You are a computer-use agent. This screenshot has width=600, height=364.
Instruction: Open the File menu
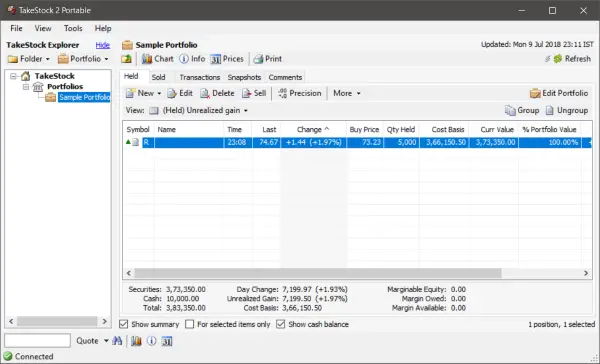16,28
